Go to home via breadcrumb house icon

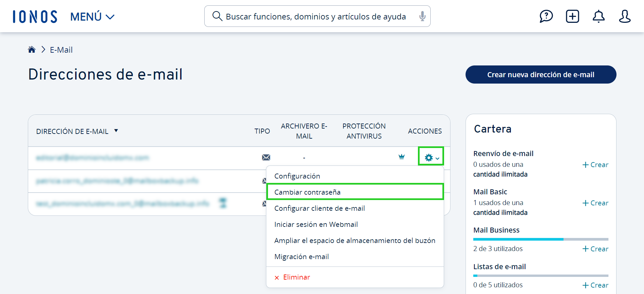point(32,50)
